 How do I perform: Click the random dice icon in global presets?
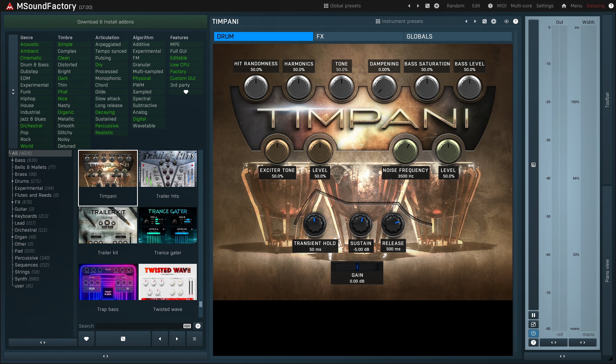[427, 6]
